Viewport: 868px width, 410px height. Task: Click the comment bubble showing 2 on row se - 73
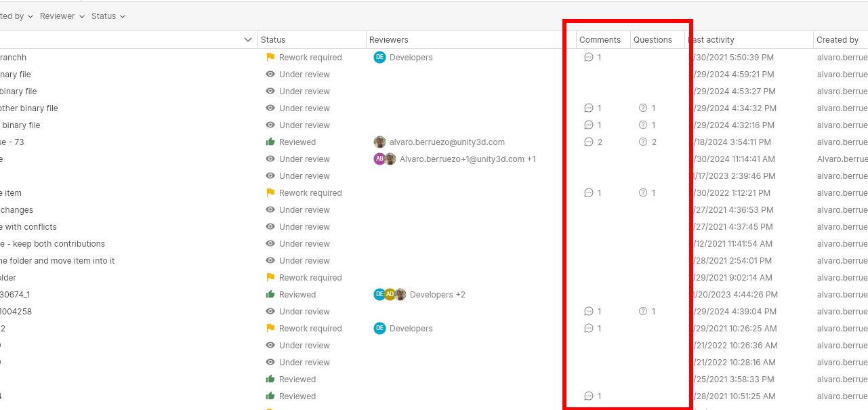pos(589,142)
